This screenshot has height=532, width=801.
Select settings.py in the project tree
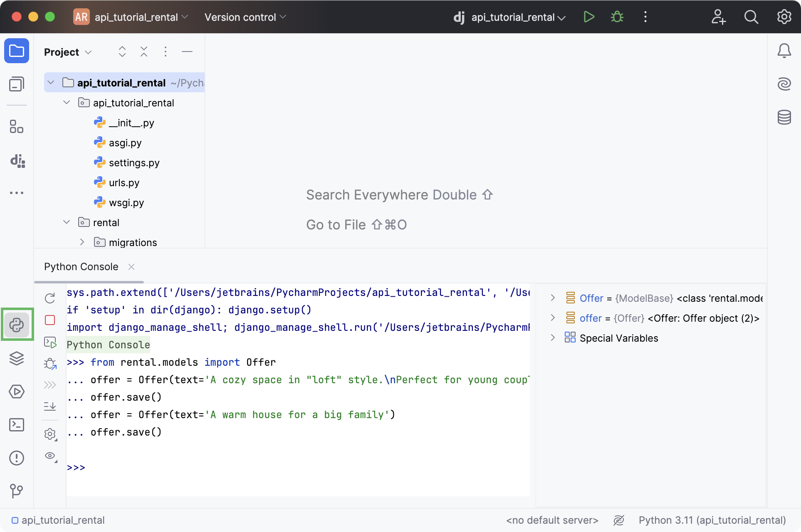click(x=134, y=163)
